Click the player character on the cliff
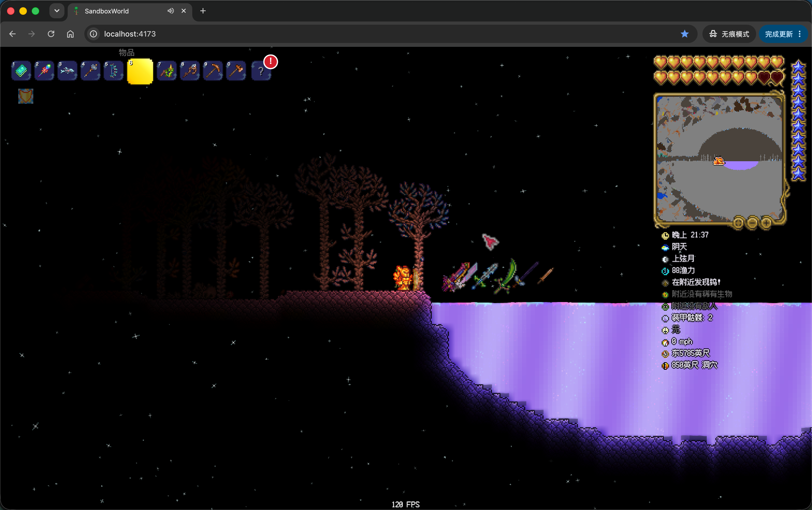Viewport: 812px width, 510px height. [403, 278]
